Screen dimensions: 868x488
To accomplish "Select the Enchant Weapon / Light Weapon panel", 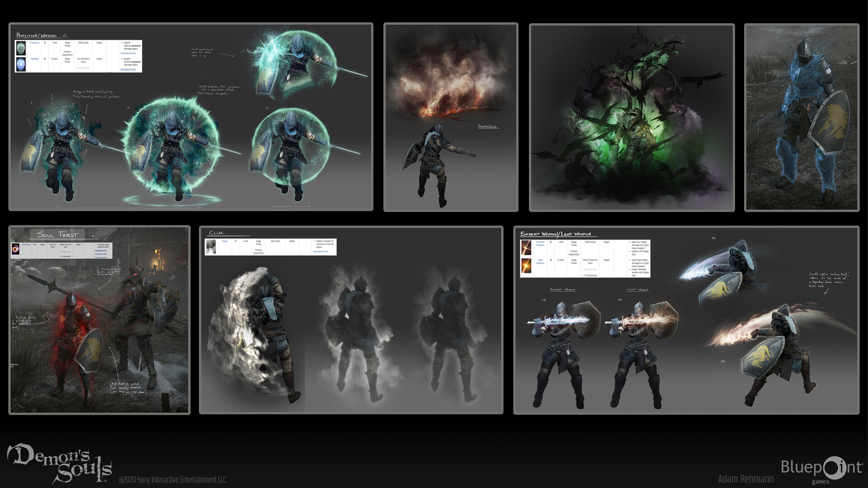I will (x=686, y=320).
